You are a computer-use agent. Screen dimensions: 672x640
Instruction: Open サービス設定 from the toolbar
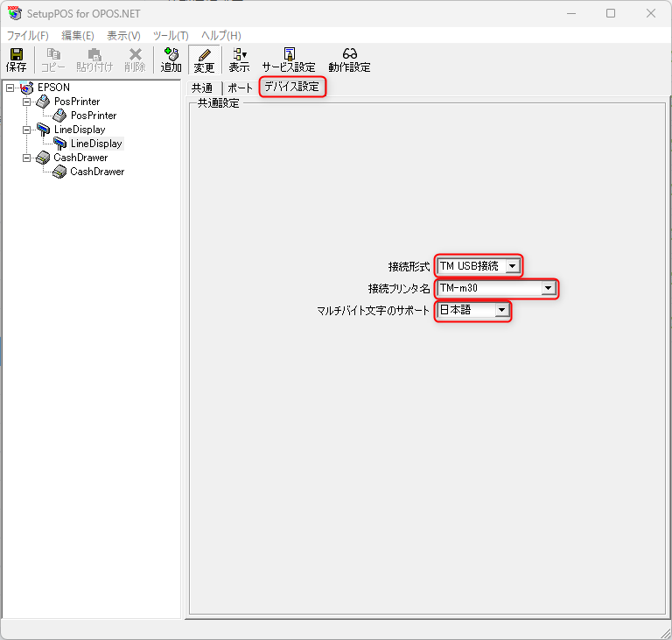click(x=289, y=60)
